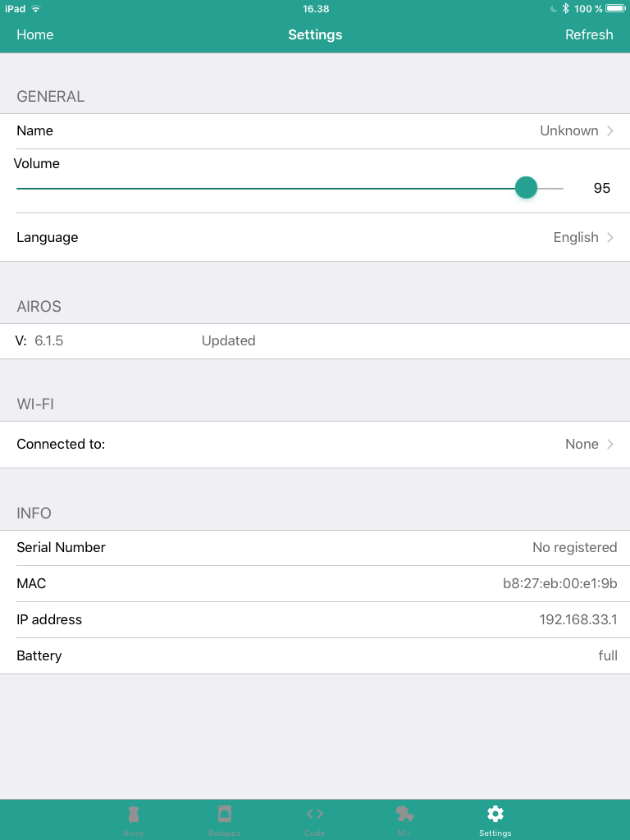
Task: Go back using the Home button
Action: point(35,34)
